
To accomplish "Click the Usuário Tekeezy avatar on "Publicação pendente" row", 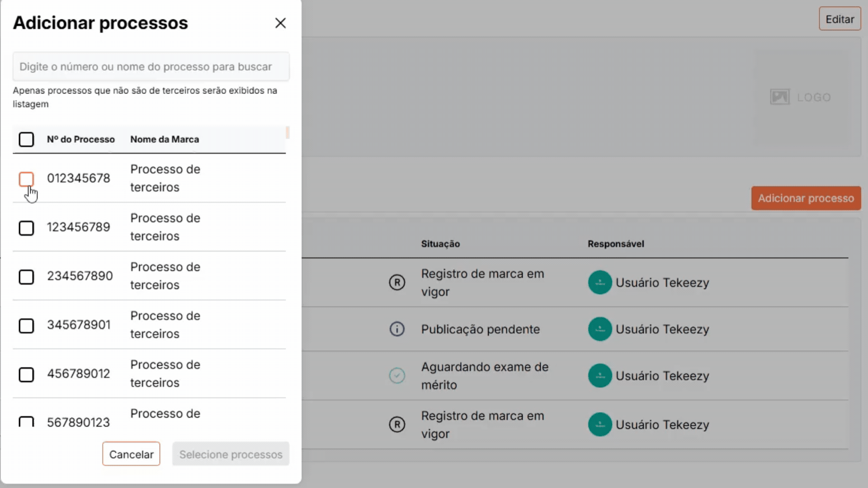I will coord(600,329).
